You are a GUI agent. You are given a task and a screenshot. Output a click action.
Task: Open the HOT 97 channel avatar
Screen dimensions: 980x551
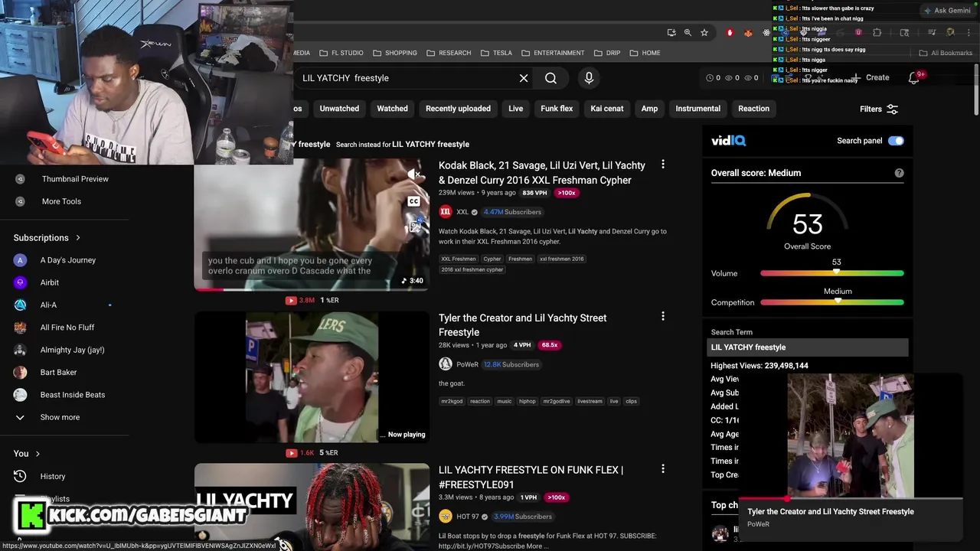pyautogui.click(x=446, y=517)
